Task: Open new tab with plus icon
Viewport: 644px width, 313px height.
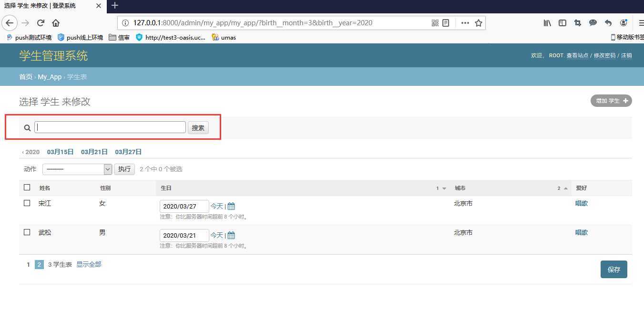Action: (114, 6)
